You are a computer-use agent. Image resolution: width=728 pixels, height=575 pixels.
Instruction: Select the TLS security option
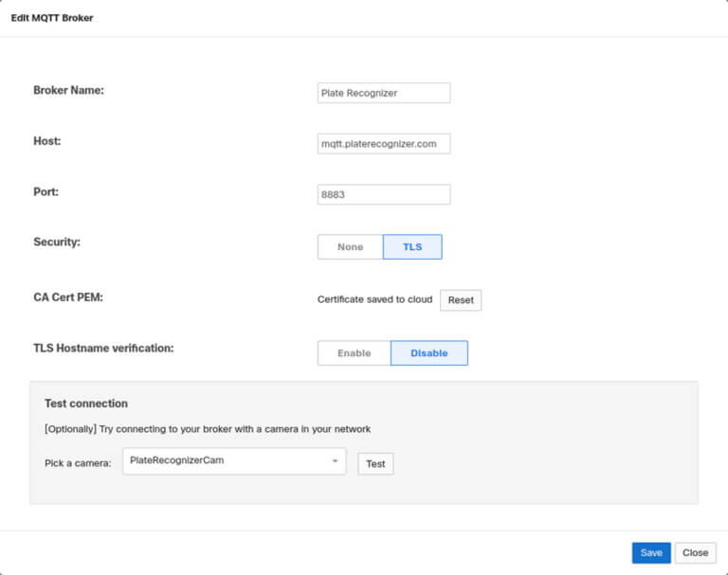tap(412, 247)
